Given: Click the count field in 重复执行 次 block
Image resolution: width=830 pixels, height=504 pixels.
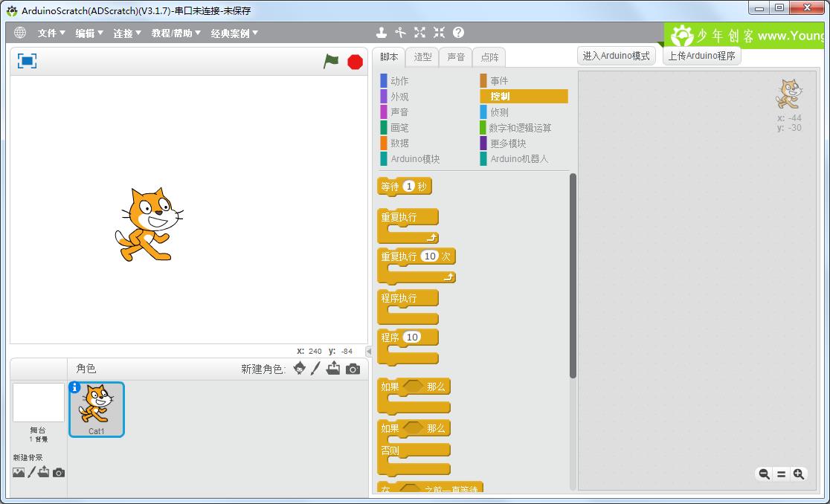Looking at the screenshot, I should coord(430,256).
